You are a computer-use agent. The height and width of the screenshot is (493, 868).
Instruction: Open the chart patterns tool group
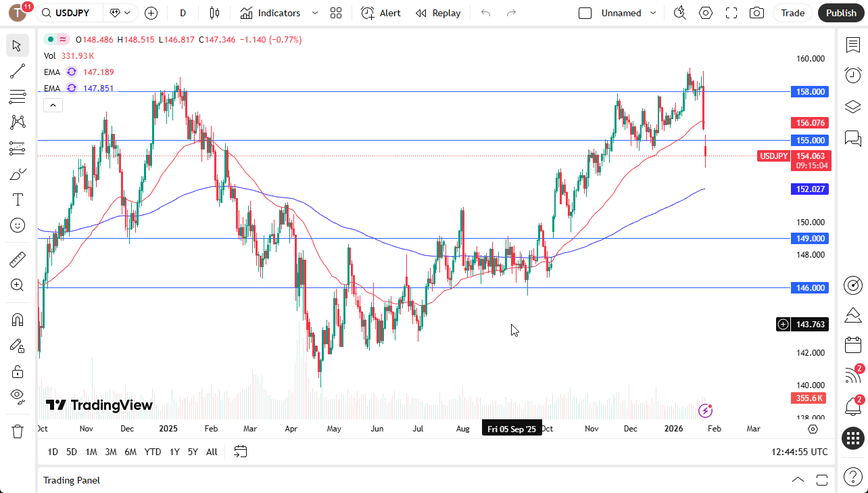point(18,122)
